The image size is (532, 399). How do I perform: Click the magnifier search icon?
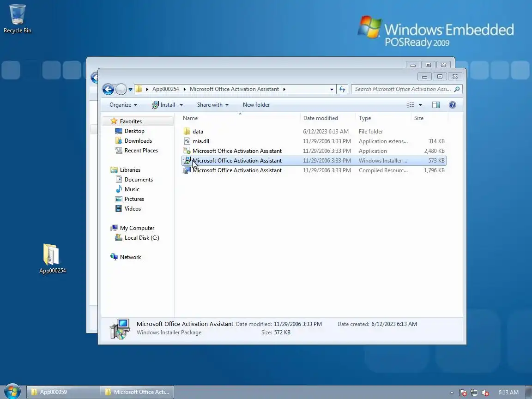tap(457, 89)
